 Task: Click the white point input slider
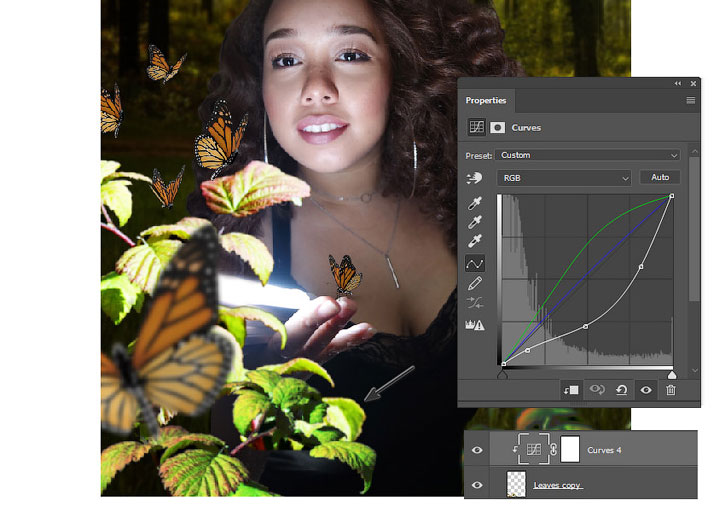[x=672, y=374]
